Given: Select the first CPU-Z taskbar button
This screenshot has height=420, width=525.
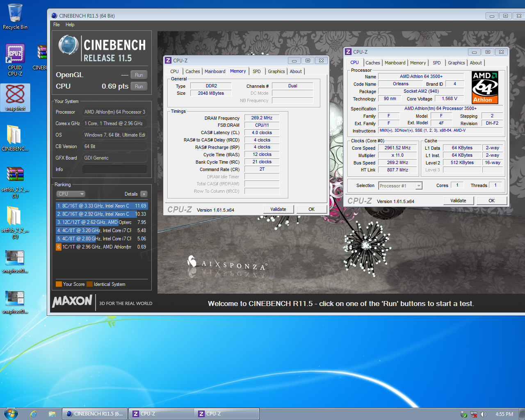Looking at the screenshot, I should [x=161, y=414].
